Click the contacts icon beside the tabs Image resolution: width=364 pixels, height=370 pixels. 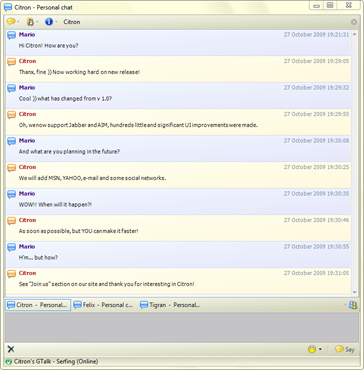coord(353,305)
